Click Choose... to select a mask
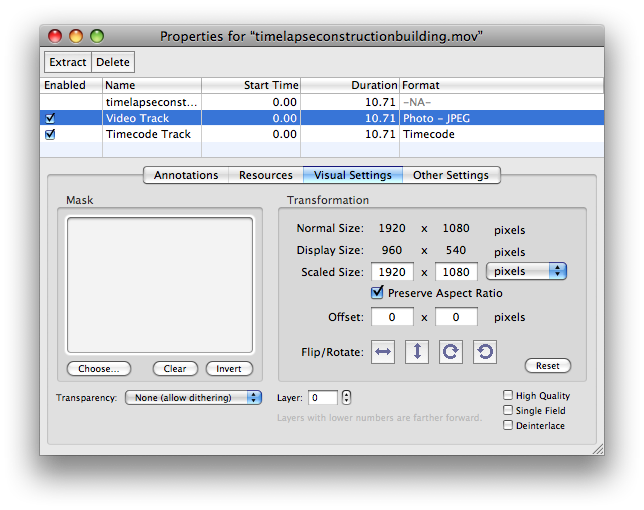 click(x=99, y=368)
